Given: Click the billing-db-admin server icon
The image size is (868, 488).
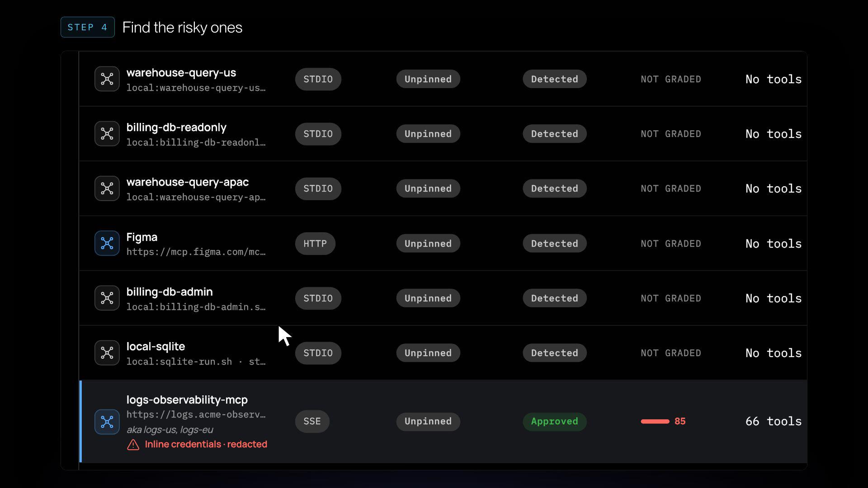Looking at the screenshot, I should pos(107,298).
